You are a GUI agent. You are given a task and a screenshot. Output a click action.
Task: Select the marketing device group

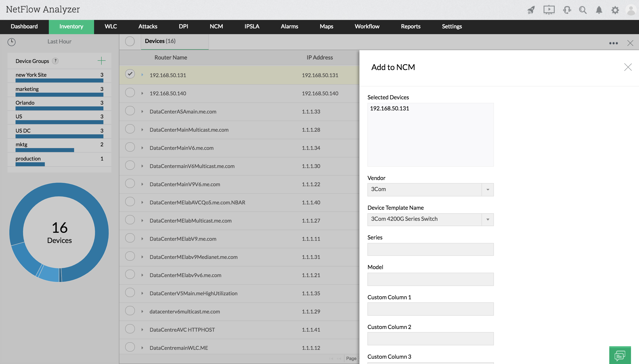click(x=27, y=89)
